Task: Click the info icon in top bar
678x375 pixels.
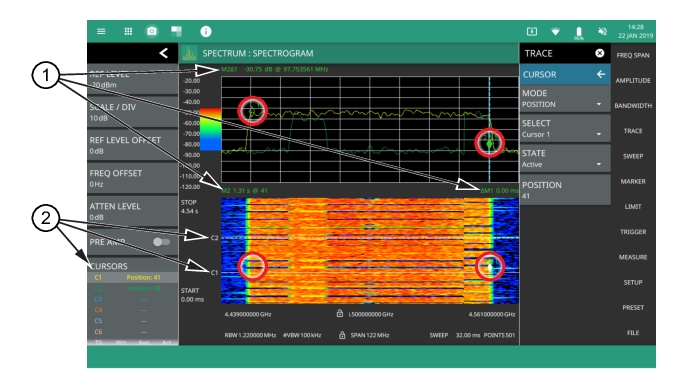Action: pyautogui.click(x=206, y=32)
